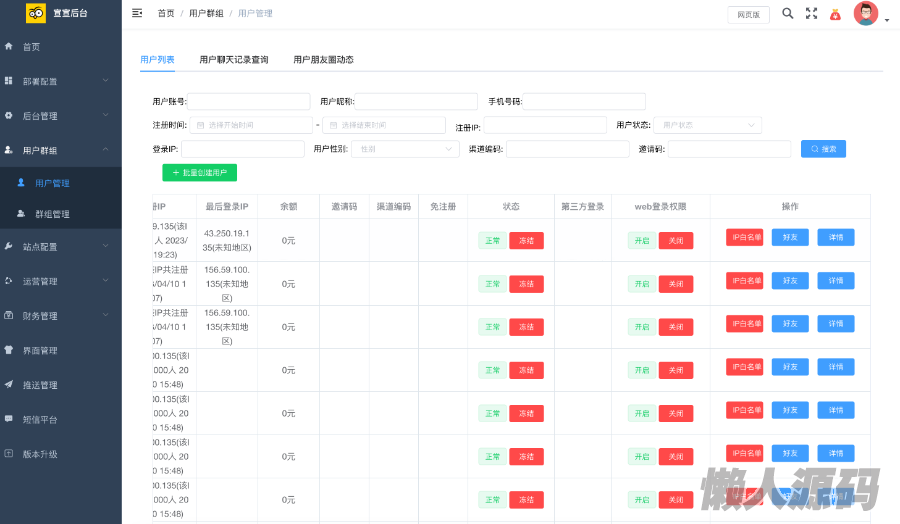Open the search magnifier in the header
This screenshot has width=900, height=524.
788,13
